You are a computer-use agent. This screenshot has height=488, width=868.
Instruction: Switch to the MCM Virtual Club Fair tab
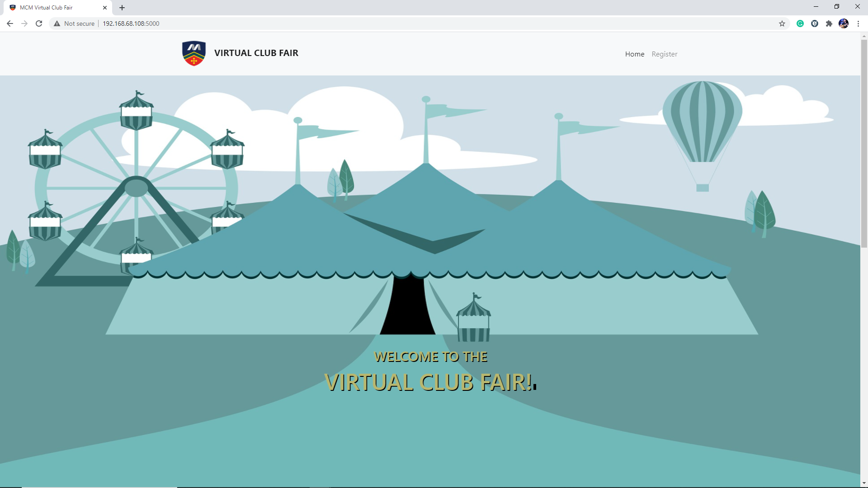click(54, 7)
